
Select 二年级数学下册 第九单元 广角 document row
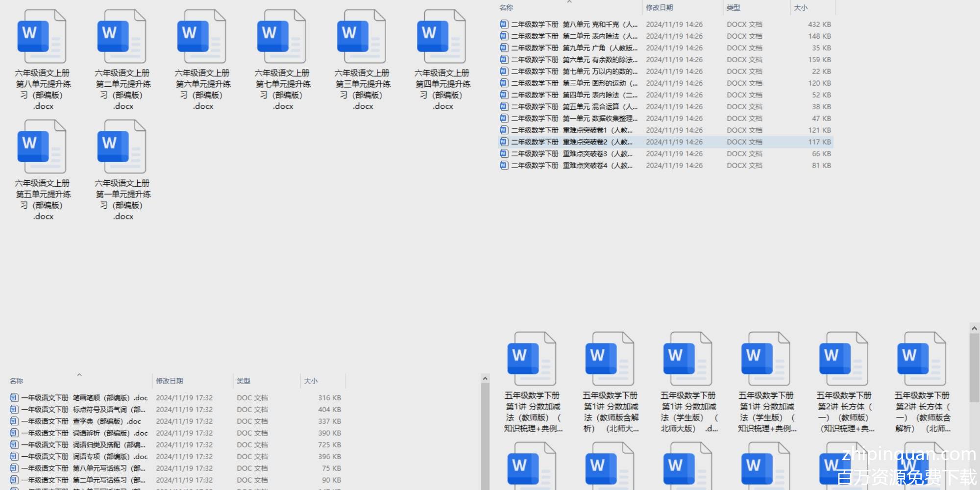tap(574, 48)
